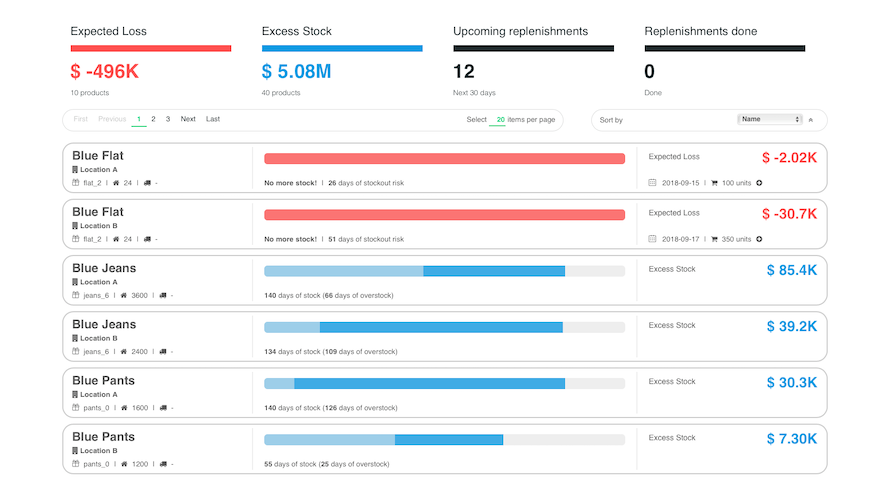Click the building icon beside Blue Flat Location B
This screenshot has height=500, width=890.
point(75,226)
